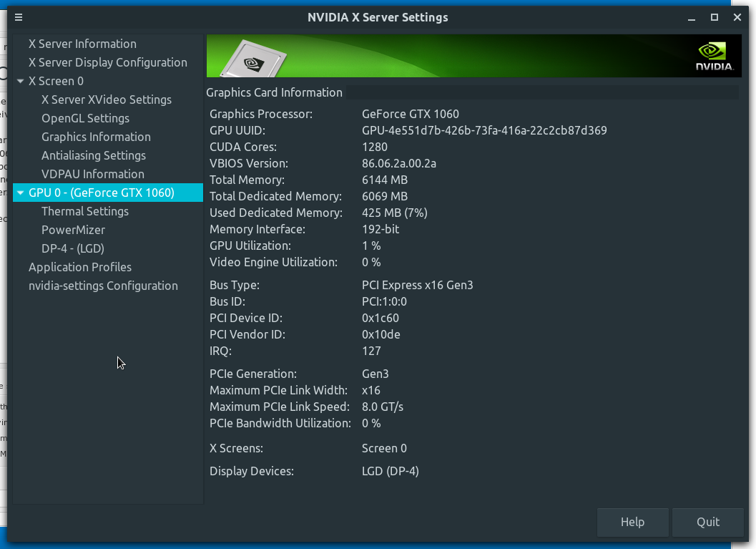The image size is (756, 549).
Task: Collapse the GPU 0 tree node arrow
Action: coord(21,193)
